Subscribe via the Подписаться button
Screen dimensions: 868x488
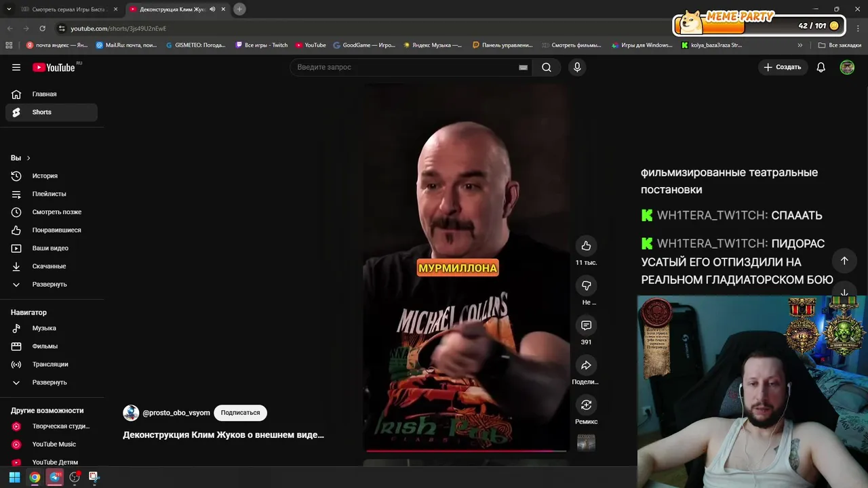(x=240, y=413)
